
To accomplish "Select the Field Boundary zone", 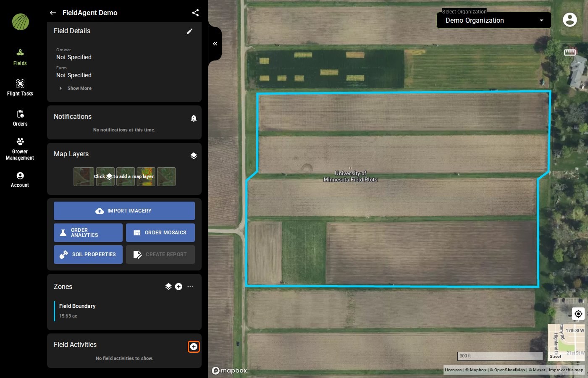I will click(x=124, y=311).
